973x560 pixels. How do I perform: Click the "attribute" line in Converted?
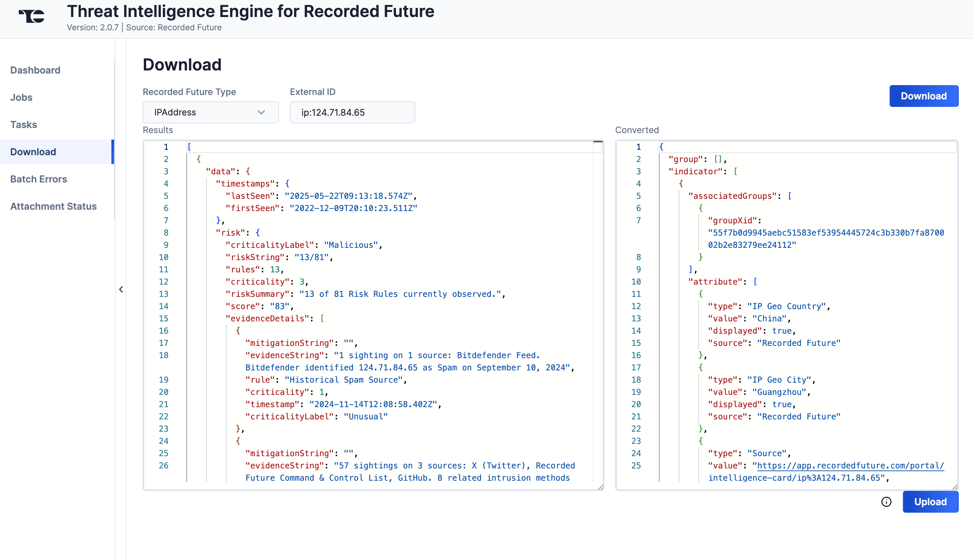tap(723, 282)
